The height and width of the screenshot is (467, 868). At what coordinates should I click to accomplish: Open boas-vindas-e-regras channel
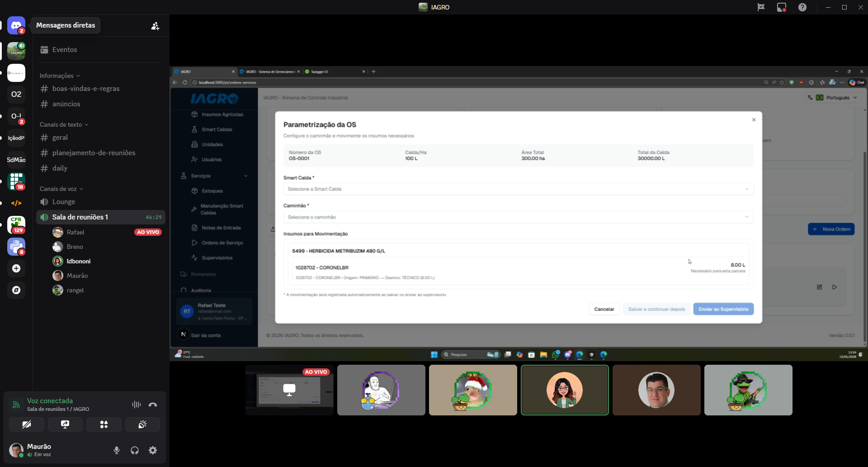point(100,89)
